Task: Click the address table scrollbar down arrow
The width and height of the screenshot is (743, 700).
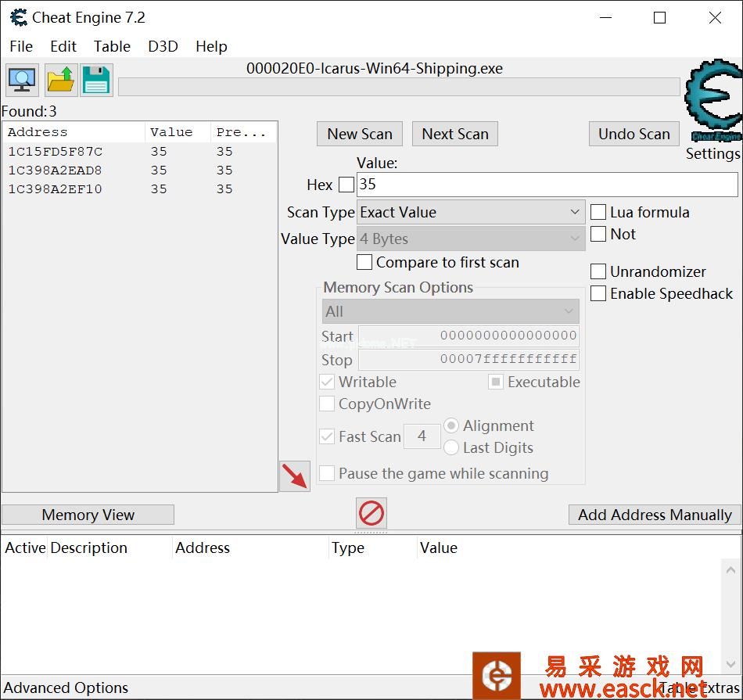Action: pyautogui.click(x=730, y=663)
